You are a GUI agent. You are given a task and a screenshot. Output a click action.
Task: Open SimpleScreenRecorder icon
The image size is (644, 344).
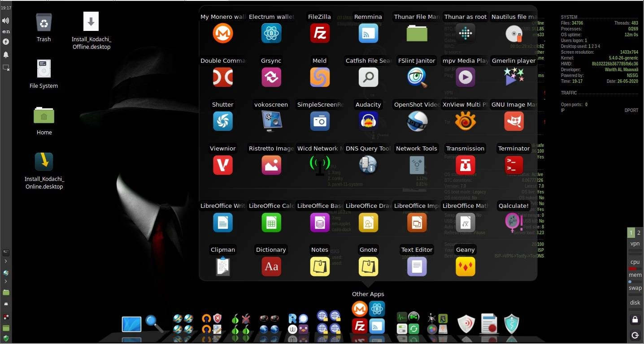(320, 121)
